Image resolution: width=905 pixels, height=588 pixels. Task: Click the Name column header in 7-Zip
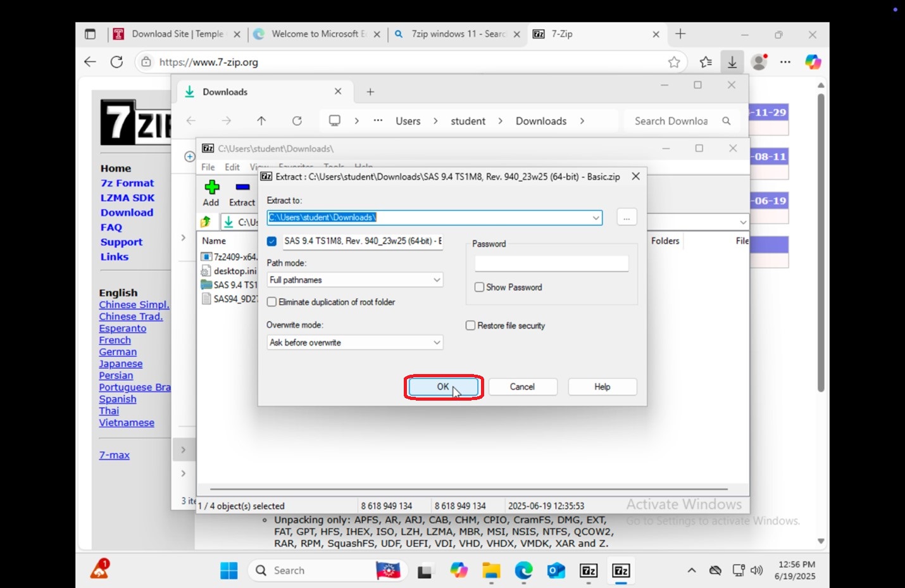tap(214, 241)
